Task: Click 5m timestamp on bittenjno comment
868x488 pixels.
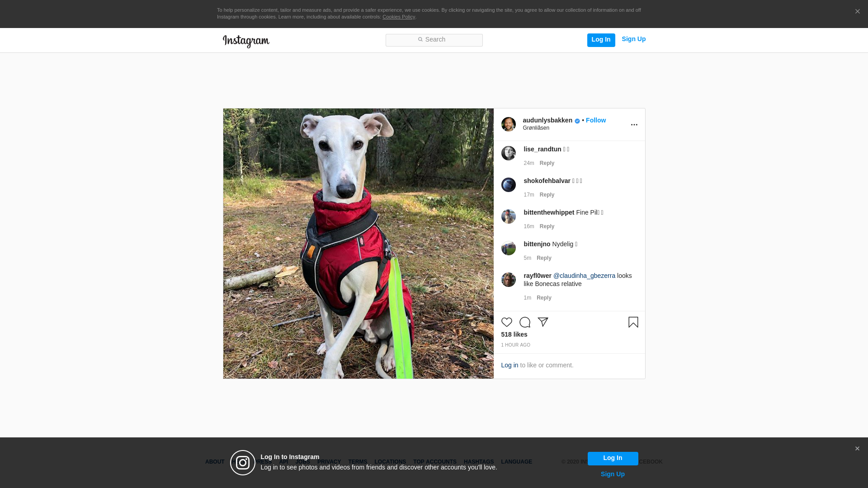Action: point(528,258)
